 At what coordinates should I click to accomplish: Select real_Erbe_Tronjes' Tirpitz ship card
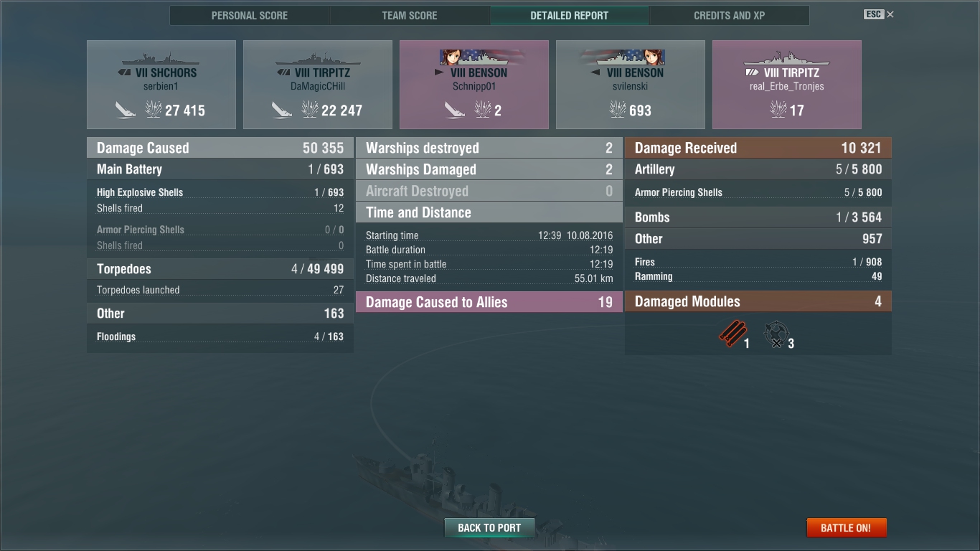point(787,85)
